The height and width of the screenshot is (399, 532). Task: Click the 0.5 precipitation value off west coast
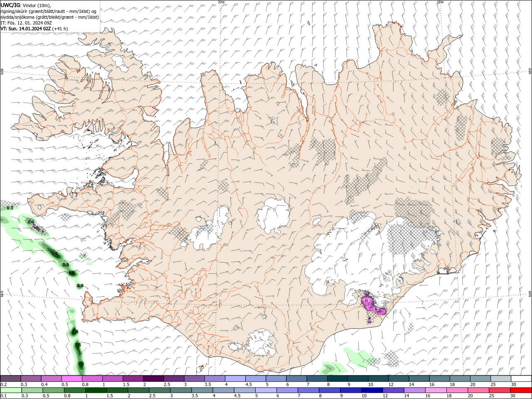coord(10,208)
